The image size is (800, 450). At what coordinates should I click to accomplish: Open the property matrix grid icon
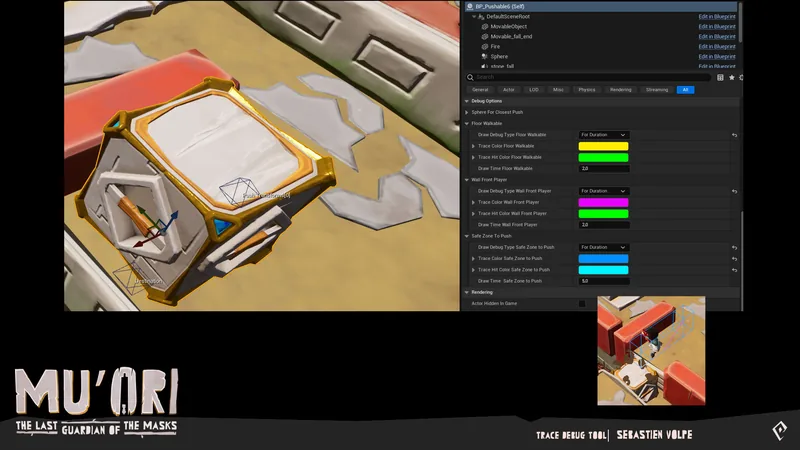pyautogui.click(x=720, y=78)
